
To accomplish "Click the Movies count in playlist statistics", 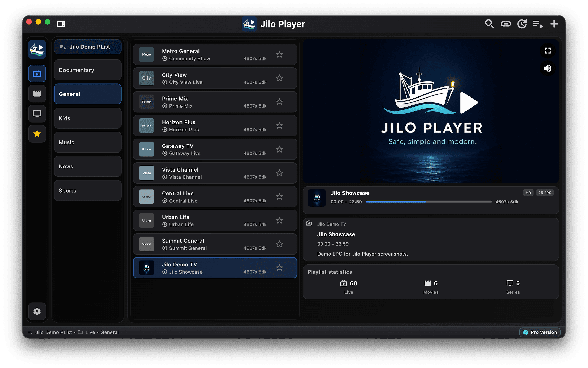I will point(431,287).
